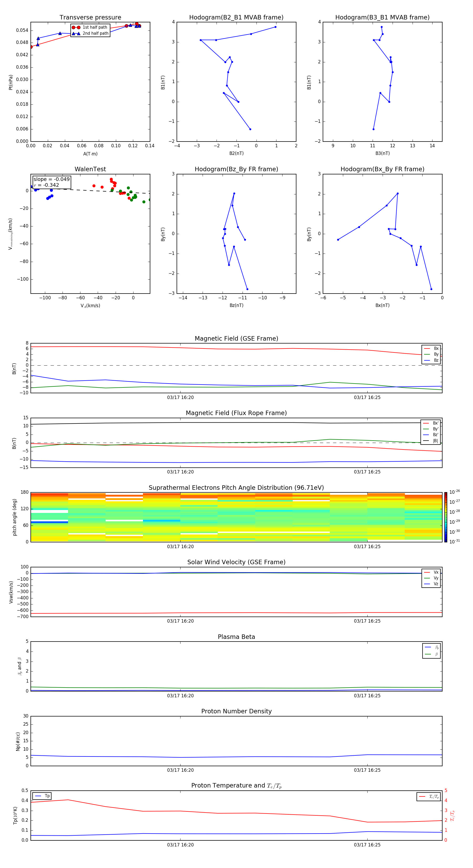Viewport: 473px width, 868px height.
Task: Click the 'Proton Number Density' title
Action: pos(236,711)
